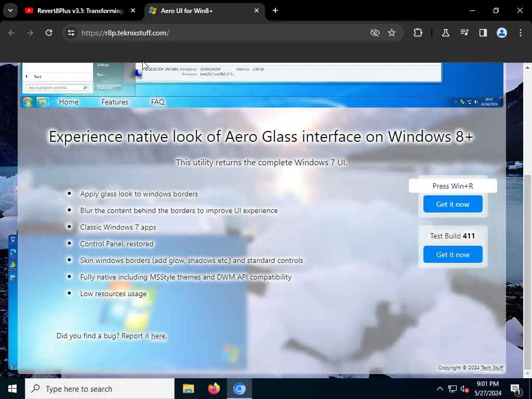Open the profile avatar menu
This screenshot has height=399, width=532.
click(x=502, y=33)
